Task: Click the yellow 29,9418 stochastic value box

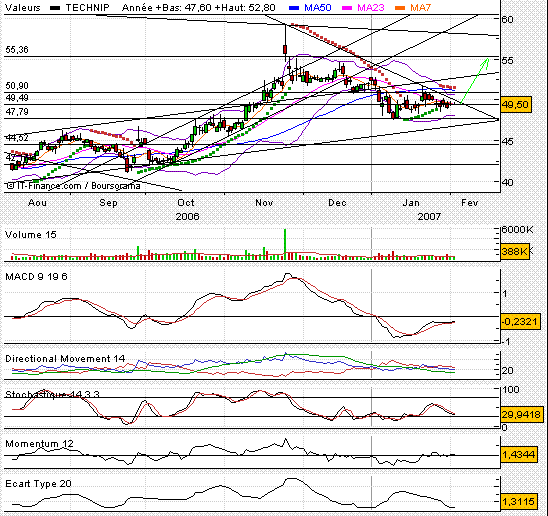Action: pyautogui.click(x=521, y=415)
